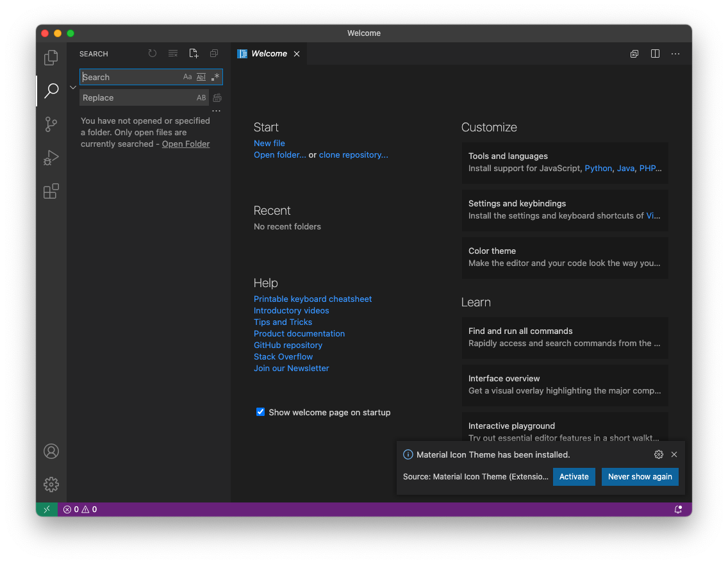Viewport: 728px width, 564px height.
Task: Click the Open folder... link
Action: (x=280, y=154)
